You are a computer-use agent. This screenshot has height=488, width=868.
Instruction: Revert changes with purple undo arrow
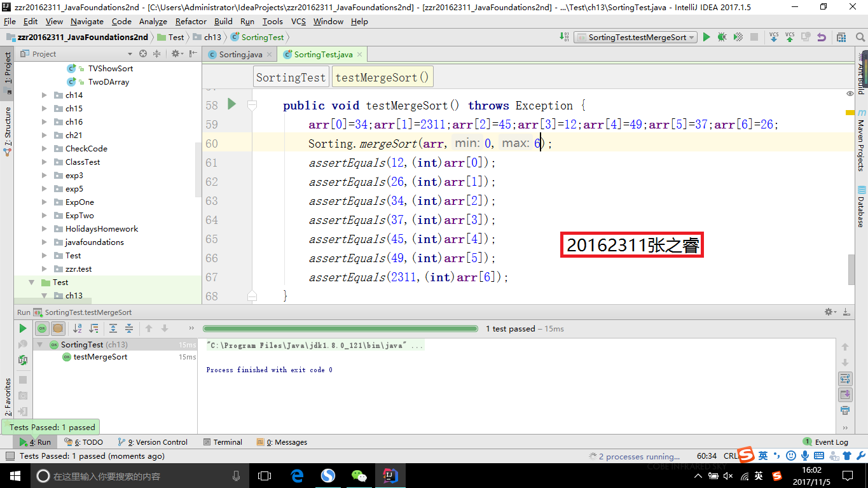coord(822,38)
